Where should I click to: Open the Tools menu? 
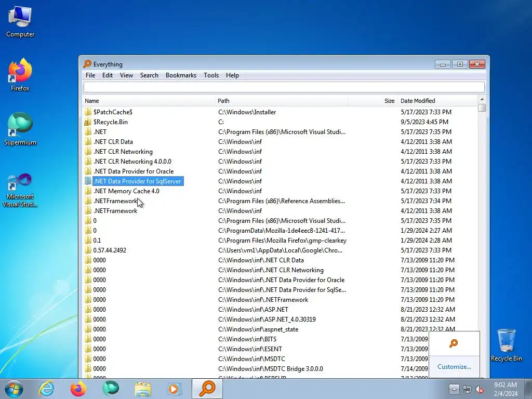[x=211, y=75]
